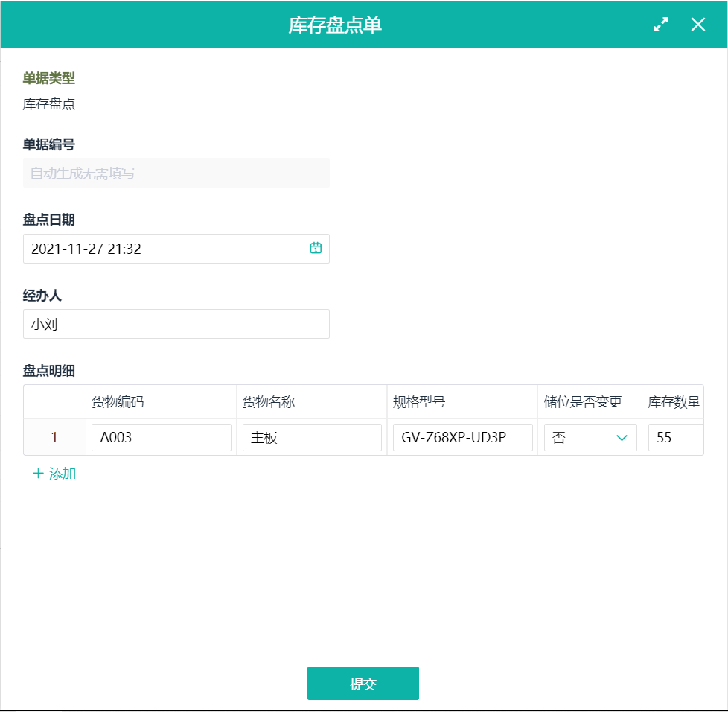Select row number 1 in 盘点明细

(x=54, y=438)
